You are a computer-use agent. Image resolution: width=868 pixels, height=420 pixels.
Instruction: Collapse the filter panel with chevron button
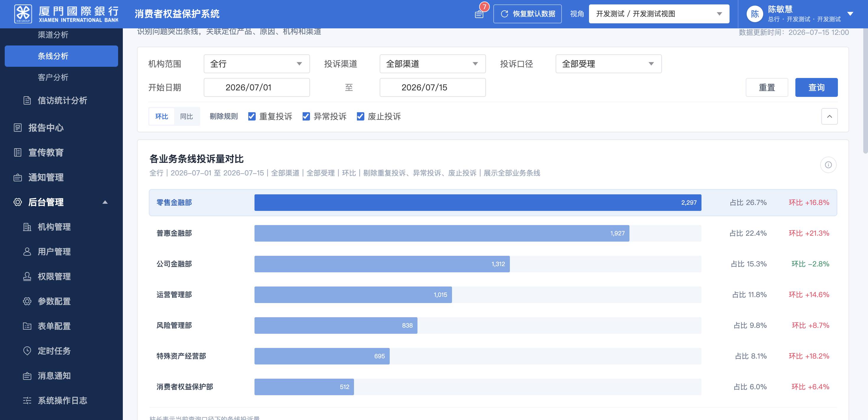tap(830, 116)
